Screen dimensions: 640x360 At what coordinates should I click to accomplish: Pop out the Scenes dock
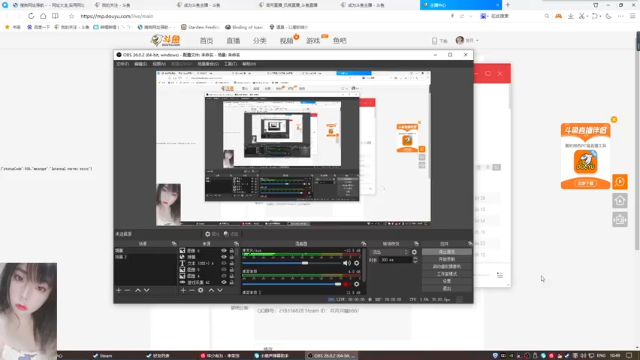point(174,244)
